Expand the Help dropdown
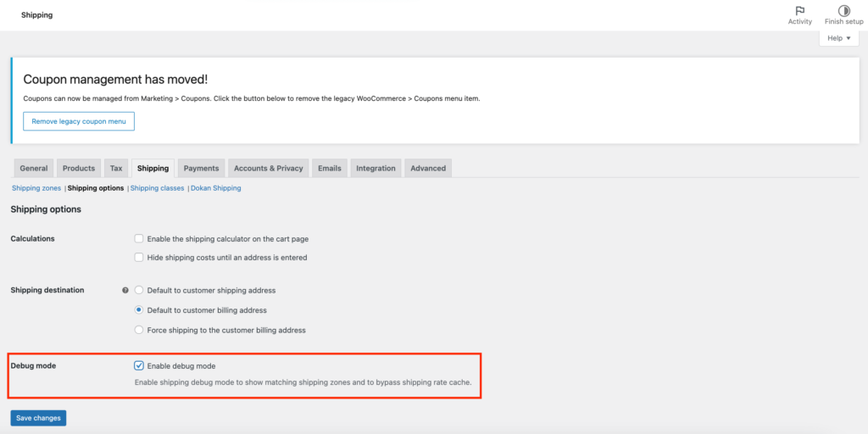Screen dimensions: 868x434 pyautogui.click(x=838, y=38)
